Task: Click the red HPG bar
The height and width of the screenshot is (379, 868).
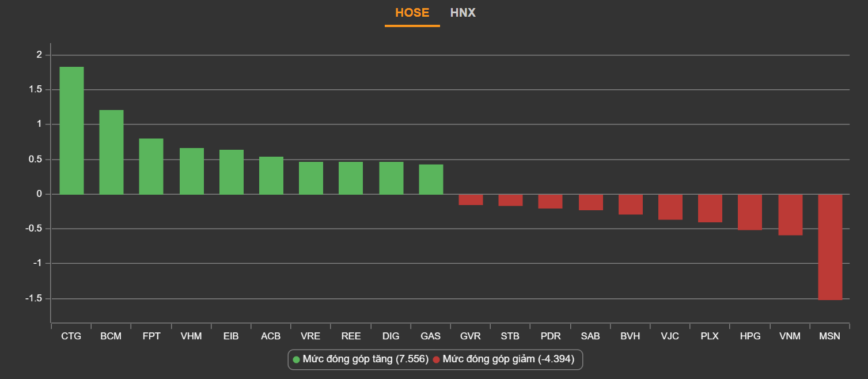Action: coord(750,212)
